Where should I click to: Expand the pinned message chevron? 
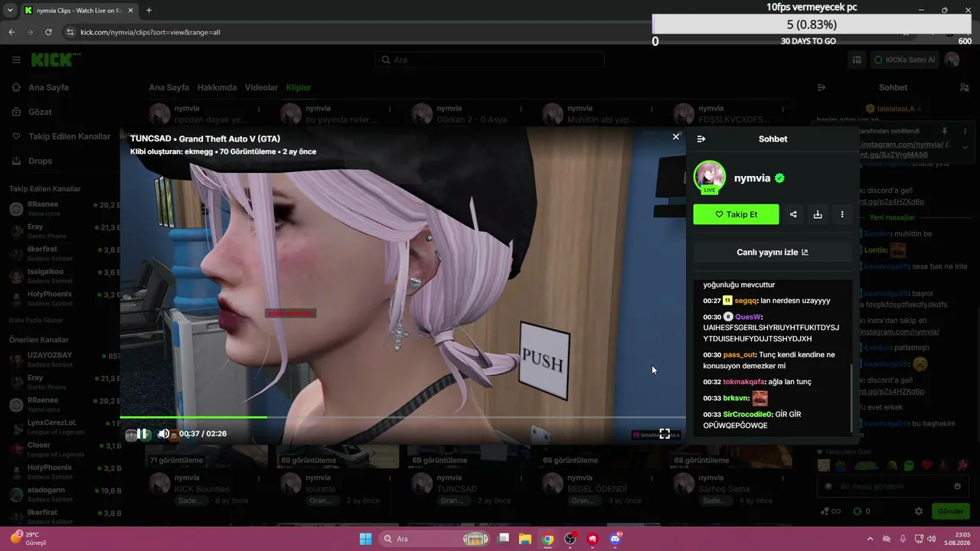tap(965, 147)
